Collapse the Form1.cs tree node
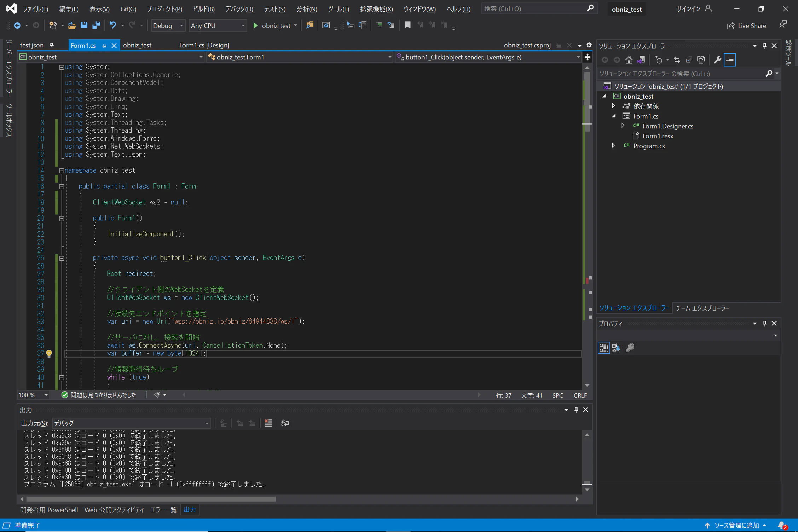Screen dimensions: 798x532 point(614,116)
